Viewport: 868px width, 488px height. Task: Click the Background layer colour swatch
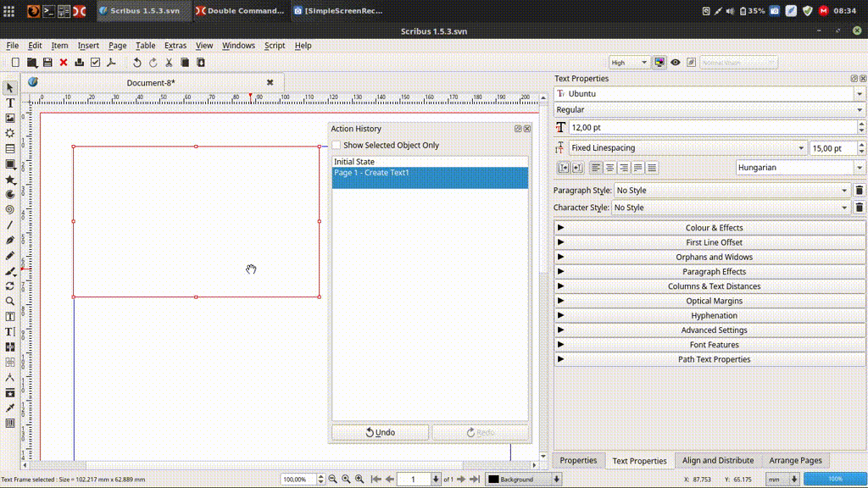point(492,480)
